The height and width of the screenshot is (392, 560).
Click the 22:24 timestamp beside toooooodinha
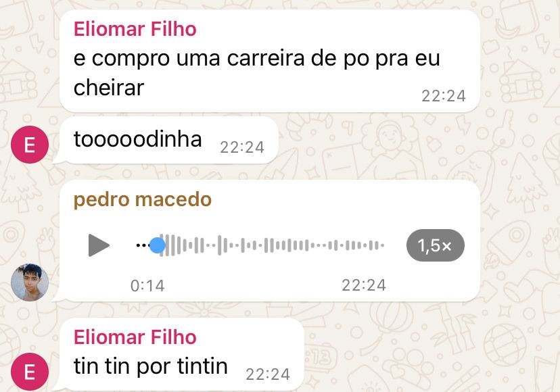[x=242, y=147]
